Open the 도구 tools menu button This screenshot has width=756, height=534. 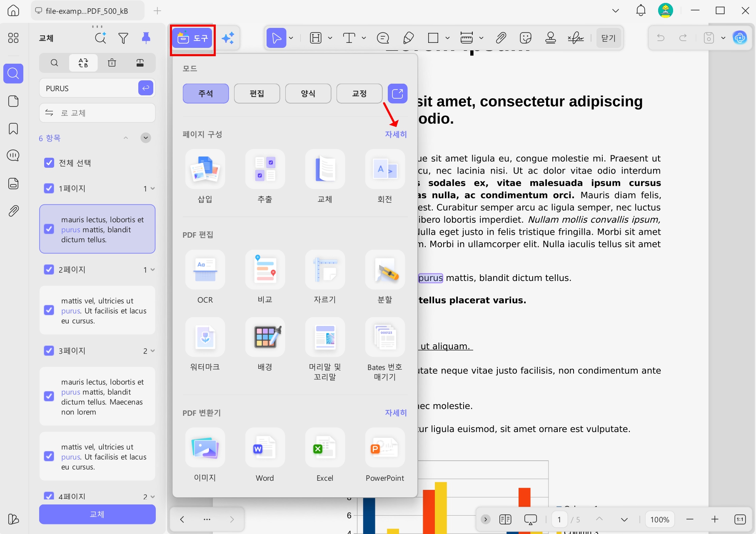coord(192,38)
